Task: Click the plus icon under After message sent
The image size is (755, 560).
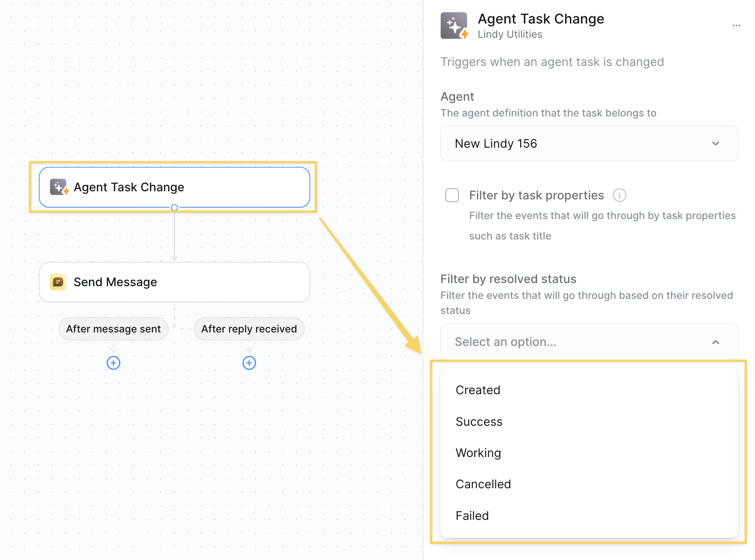Action: coord(113,363)
